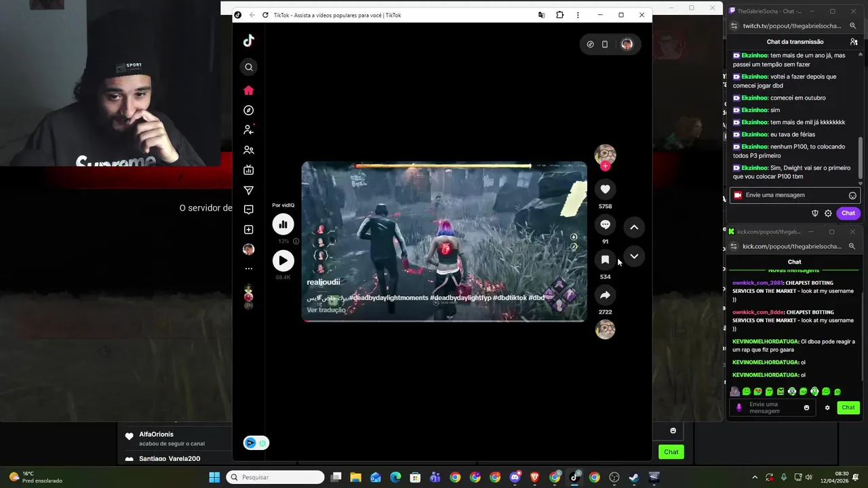Open the extensions puzzle icon in title bar

pos(559,15)
